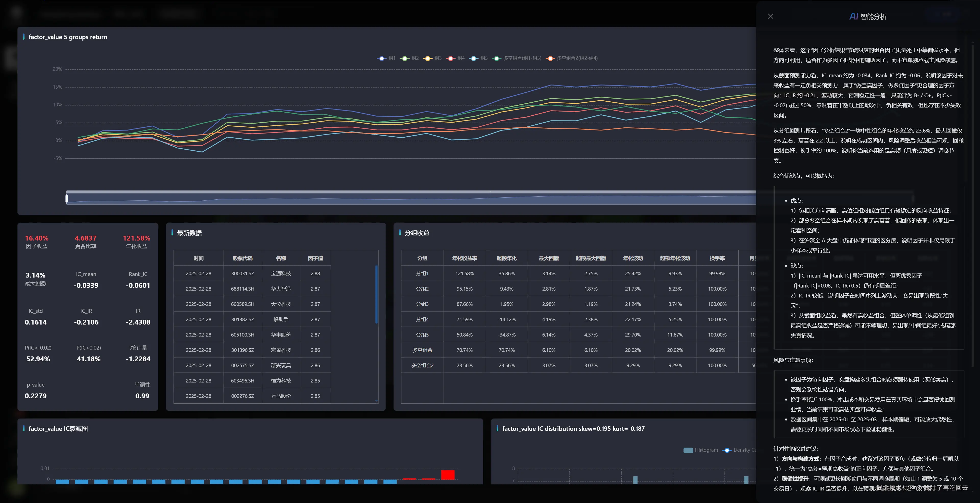Toggle 组1 series in chart legend
The height and width of the screenshot is (503, 980).
tap(382, 58)
